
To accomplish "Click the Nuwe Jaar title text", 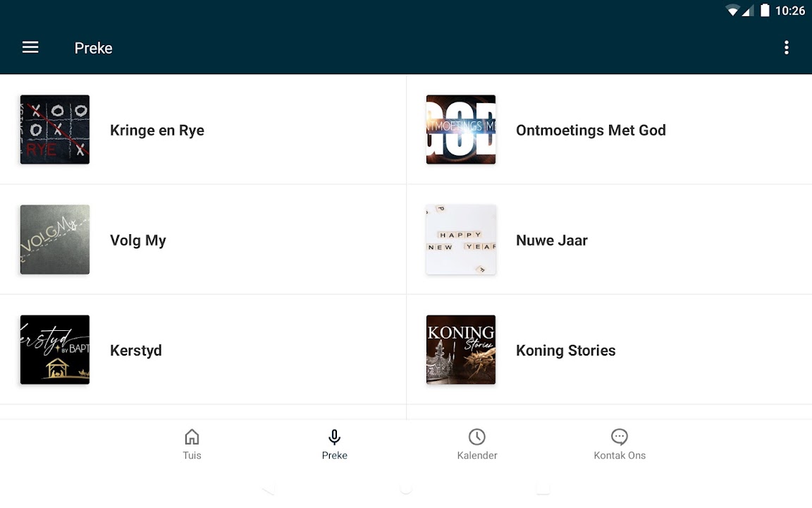I will point(552,241).
